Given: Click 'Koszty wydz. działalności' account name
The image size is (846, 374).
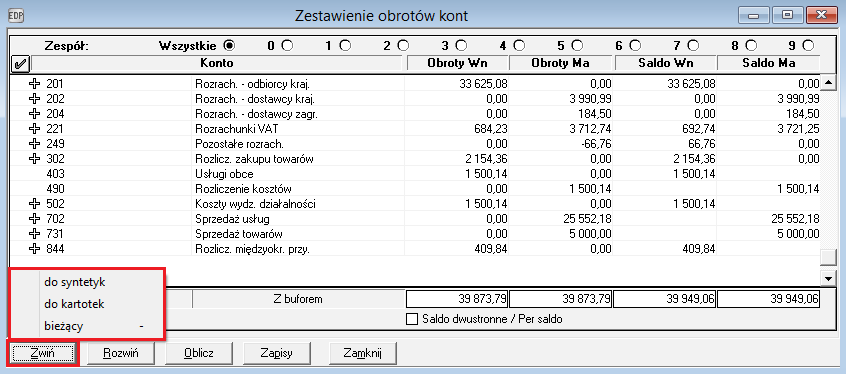Looking at the screenshot, I should point(255,204).
